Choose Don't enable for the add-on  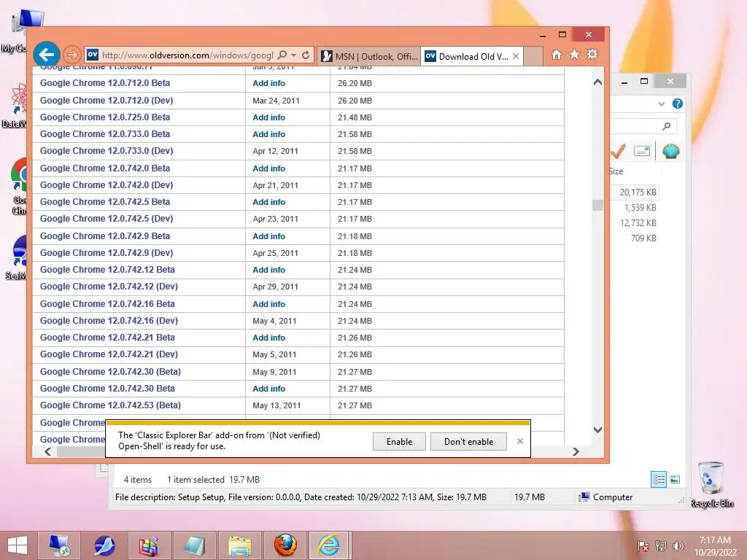click(468, 441)
